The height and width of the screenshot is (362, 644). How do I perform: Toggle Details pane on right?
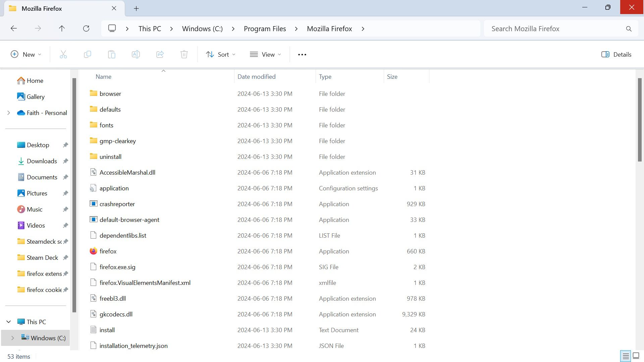click(x=617, y=54)
